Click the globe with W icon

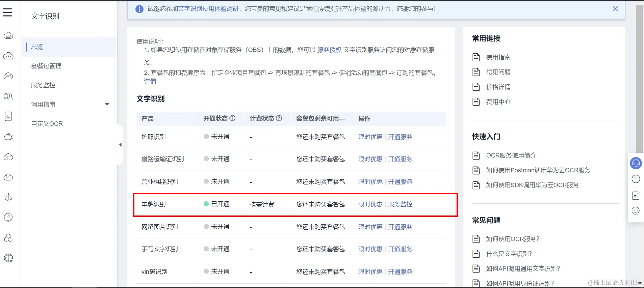(8, 258)
